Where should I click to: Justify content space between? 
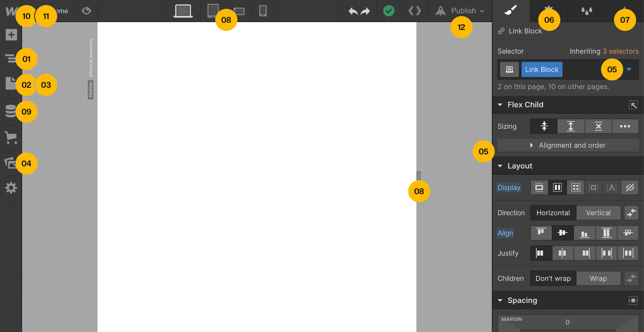606,253
